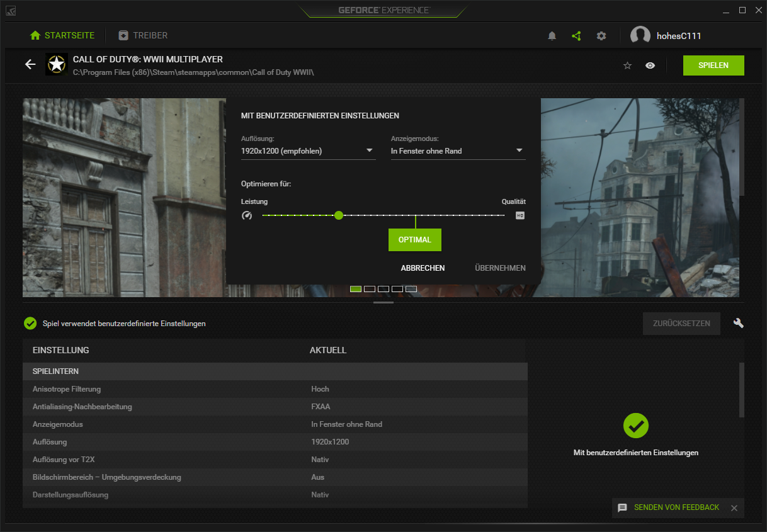Click the Hoch value
Screen dimensions: 767x532
point(320,389)
